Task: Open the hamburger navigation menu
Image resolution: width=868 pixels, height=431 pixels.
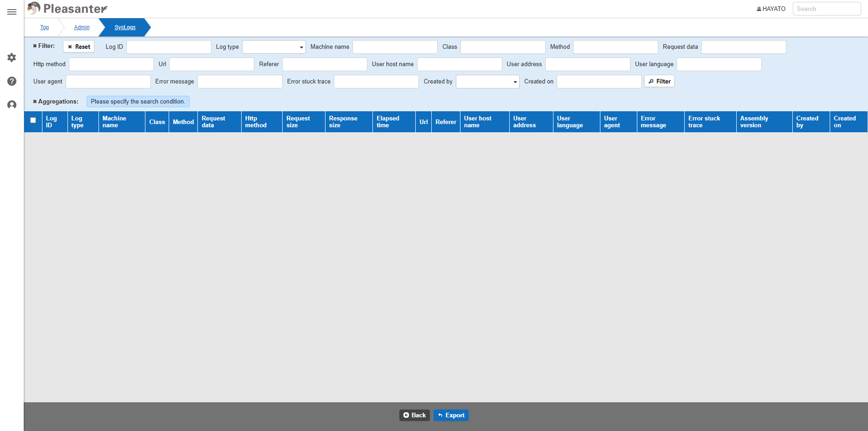Action: point(12,12)
